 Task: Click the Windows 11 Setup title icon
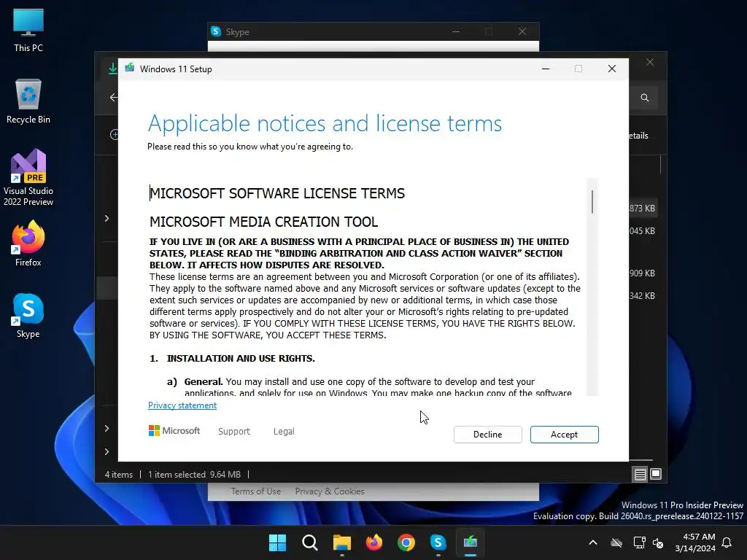click(130, 68)
